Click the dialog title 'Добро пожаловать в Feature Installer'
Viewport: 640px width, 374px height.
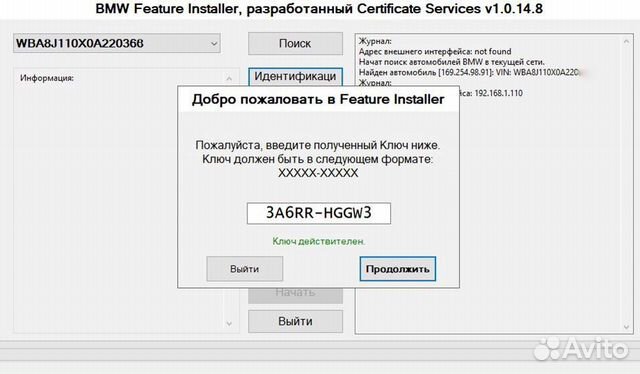coord(318,99)
